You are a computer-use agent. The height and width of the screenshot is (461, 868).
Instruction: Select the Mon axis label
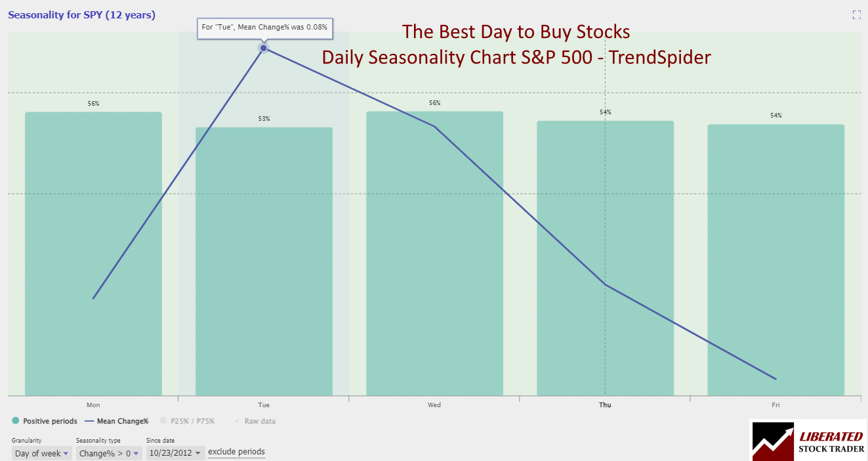tap(93, 405)
